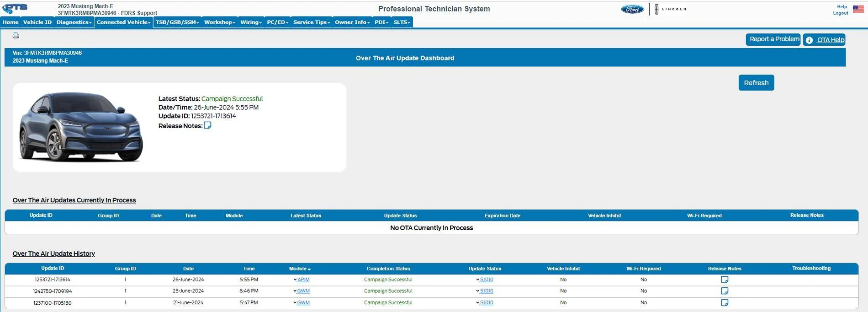Screen dimensions: 868x312
Task: Expand chevron beside S1010 in 26-June-2024 row
Action: 477,280
